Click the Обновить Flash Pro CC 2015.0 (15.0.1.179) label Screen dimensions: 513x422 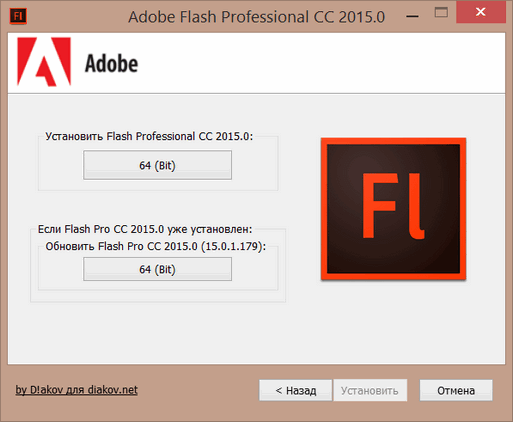[156, 246]
